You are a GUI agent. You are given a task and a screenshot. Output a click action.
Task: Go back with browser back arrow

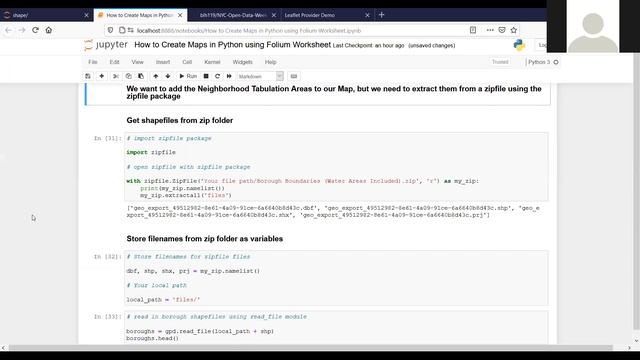pos(9,30)
